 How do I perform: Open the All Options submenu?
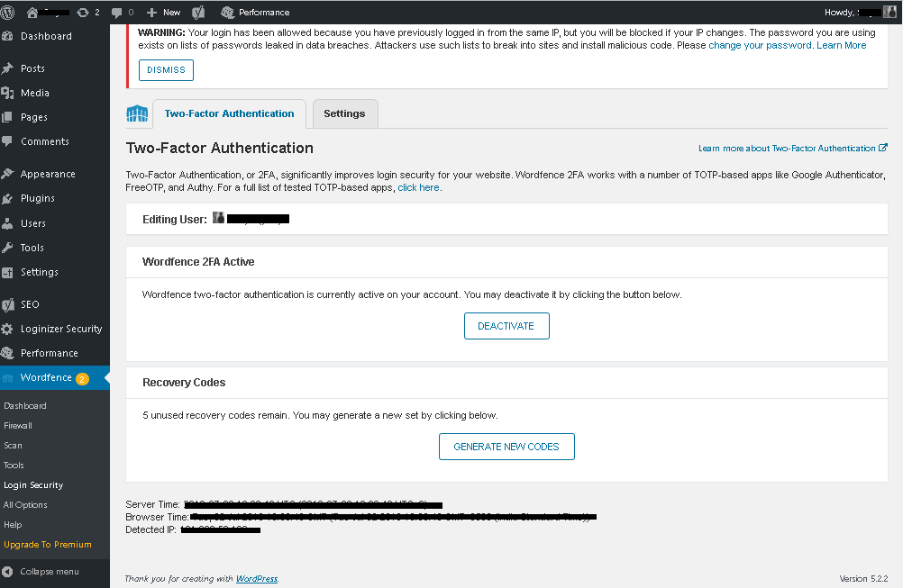point(25,505)
